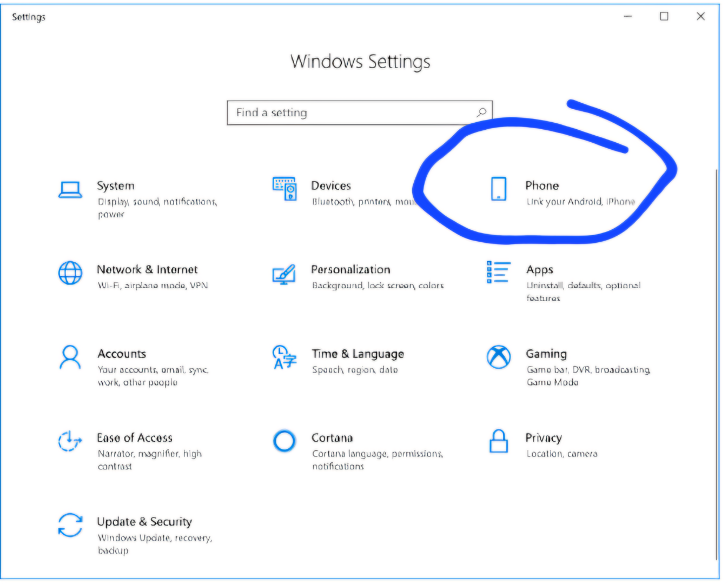Viewport: 728px width, 584px height.
Task: Click the "Narrator, magnifier, high contrast" description
Action: click(150, 460)
